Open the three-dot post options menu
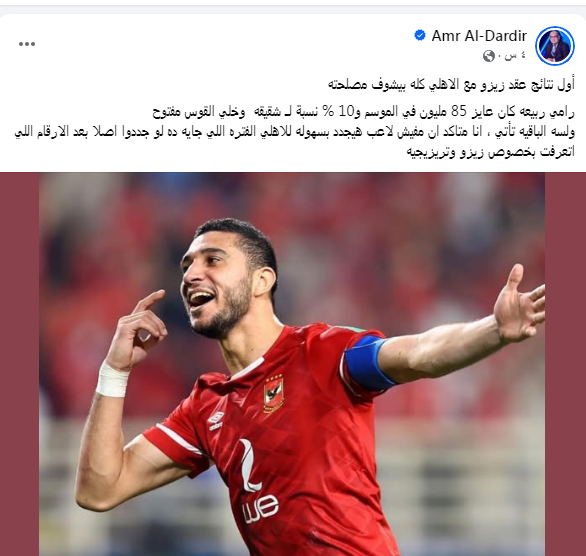The image size is (586, 556). click(x=27, y=44)
